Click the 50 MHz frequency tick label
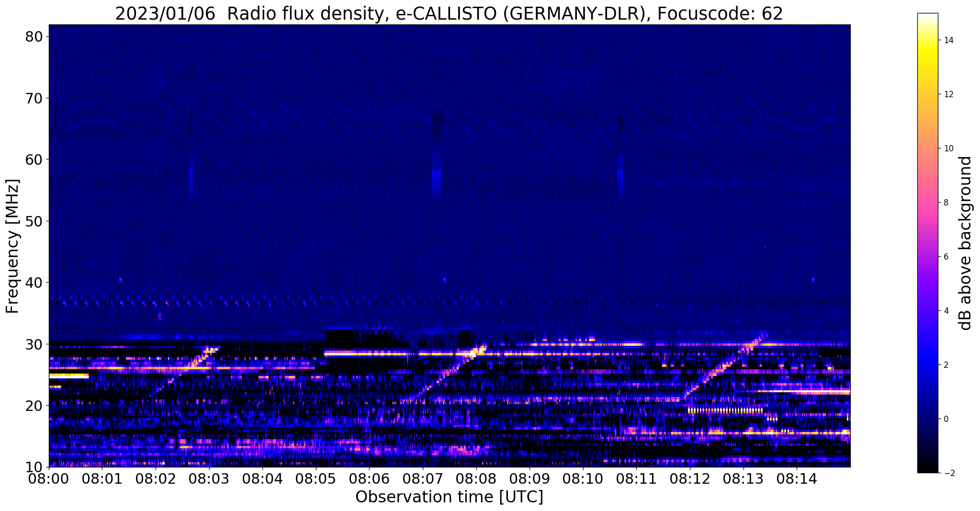The height and width of the screenshot is (511, 980). (x=34, y=221)
